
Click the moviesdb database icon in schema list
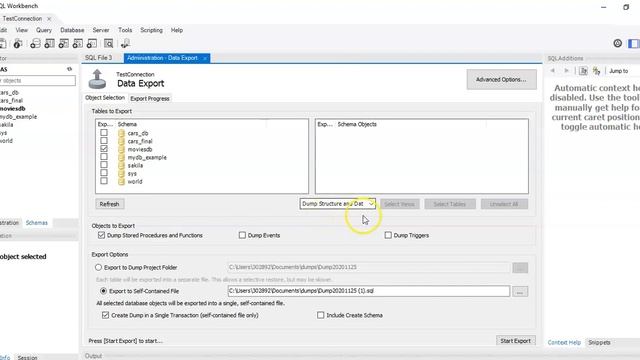point(121,149)
